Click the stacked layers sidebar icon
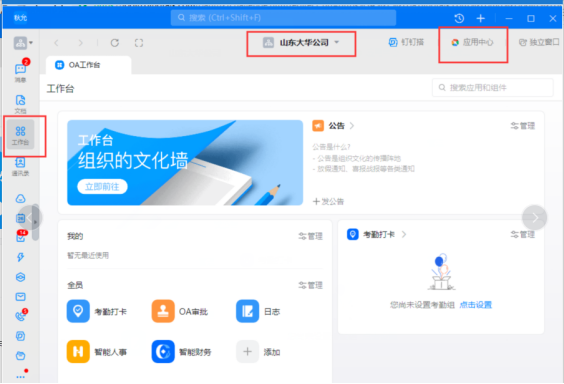The height and width of the screenshot is (384, 564). tap(21, 277)
